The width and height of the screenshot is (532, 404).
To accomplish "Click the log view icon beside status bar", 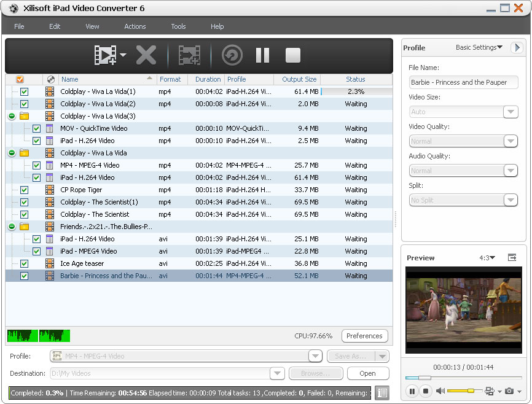I will point(382,393).
